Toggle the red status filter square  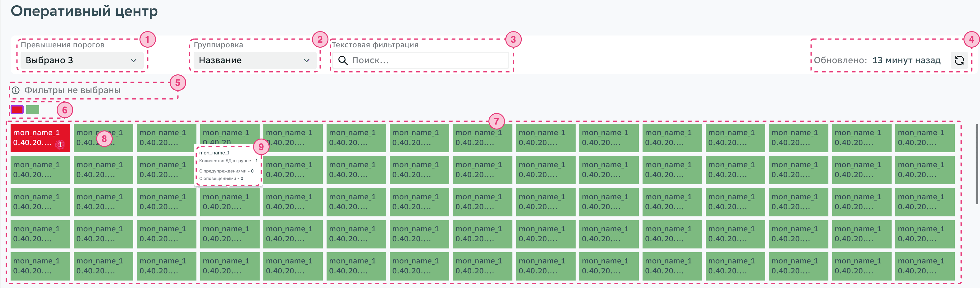(x=17, y=110)
